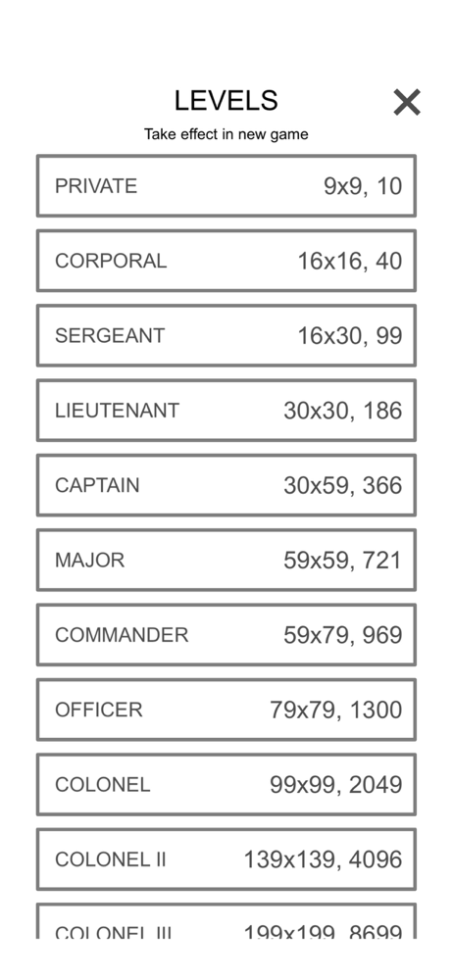The width and height of the screenshot is (453, 980).
Task: Click the 9x9, 10 grid size text
Action: [x=363, y=186]
